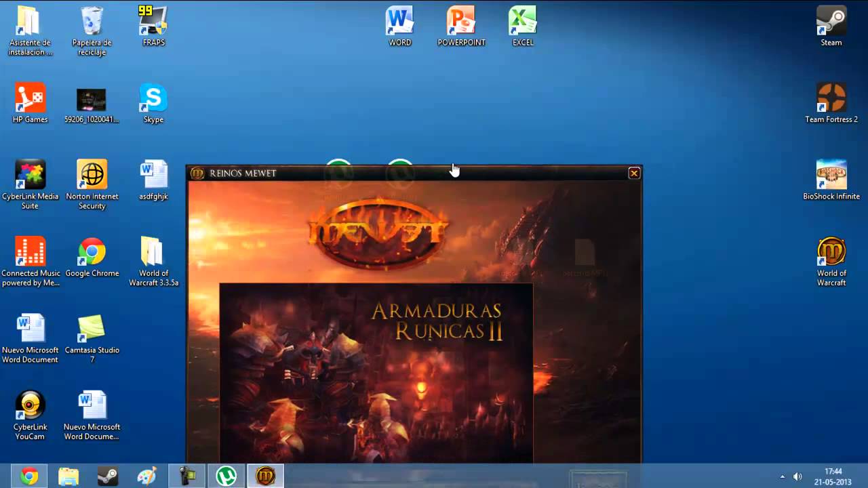Select Nuevo Microsoft Word Document file
The height and width of the screenshot is (488, 868).
[x=30, y=339]
